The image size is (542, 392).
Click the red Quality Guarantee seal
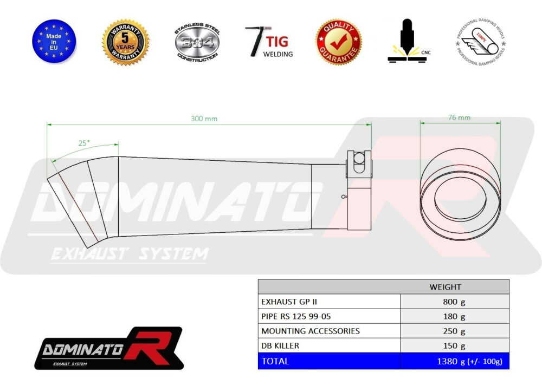point(338,42)
